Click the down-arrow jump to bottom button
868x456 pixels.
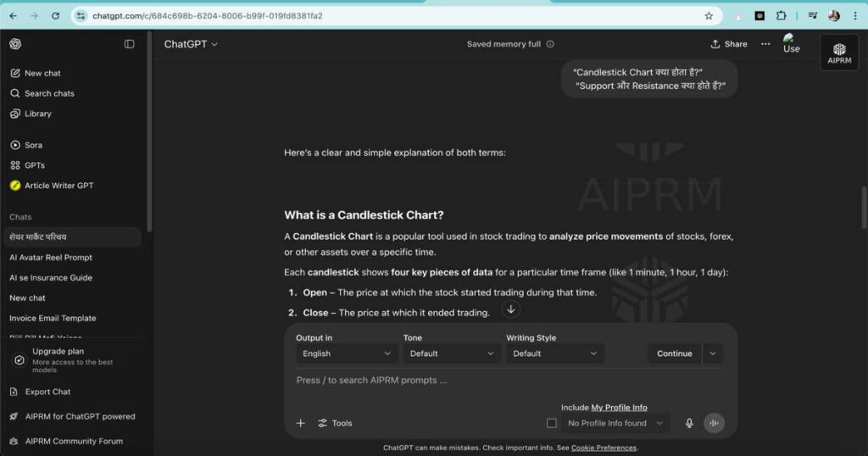tap(510, 309)
